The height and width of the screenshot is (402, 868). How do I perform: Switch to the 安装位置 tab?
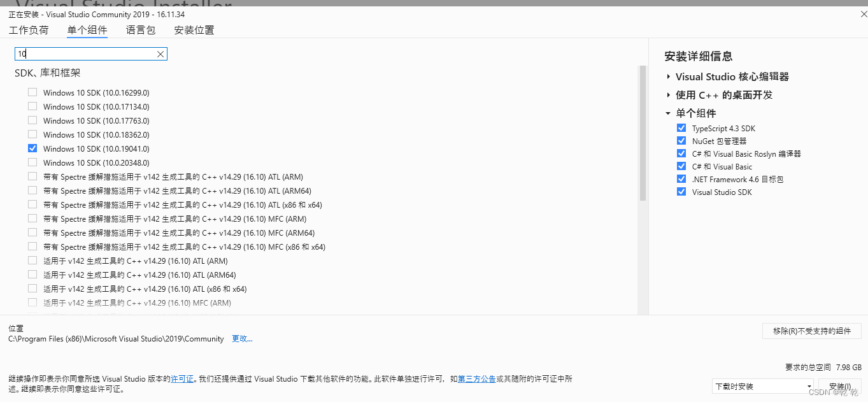pyautogui.click(x=194, y=30)
